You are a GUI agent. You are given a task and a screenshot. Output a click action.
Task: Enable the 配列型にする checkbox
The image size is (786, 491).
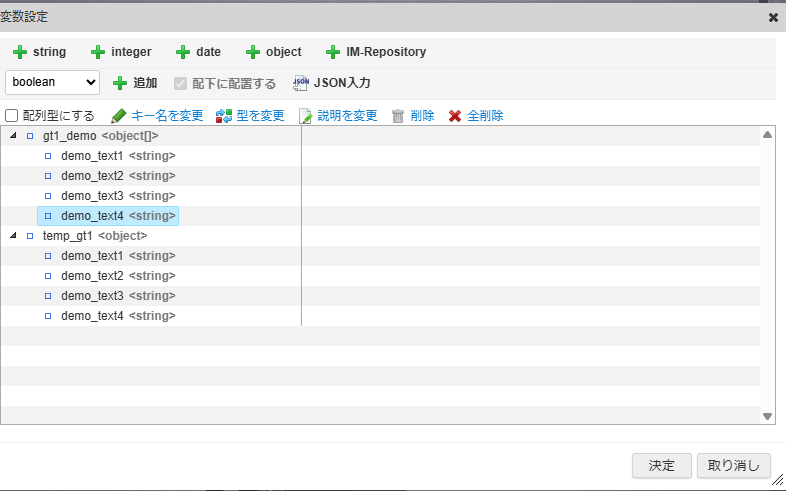[12, 116]
